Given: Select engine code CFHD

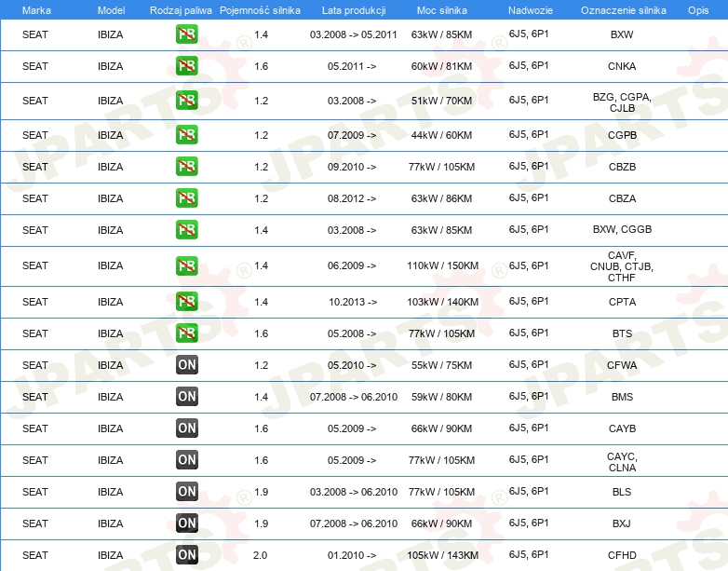Looking at the screenshot, I should [x=622, y=555].
